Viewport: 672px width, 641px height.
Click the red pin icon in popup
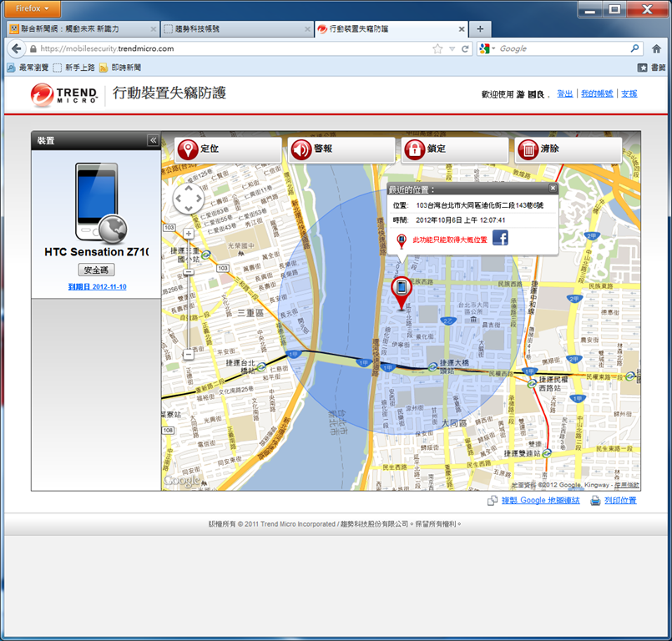[x=402, y=241]
